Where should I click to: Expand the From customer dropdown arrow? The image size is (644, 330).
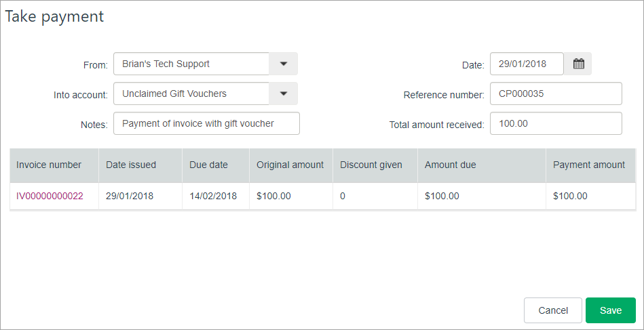click(x=283, y=64)
